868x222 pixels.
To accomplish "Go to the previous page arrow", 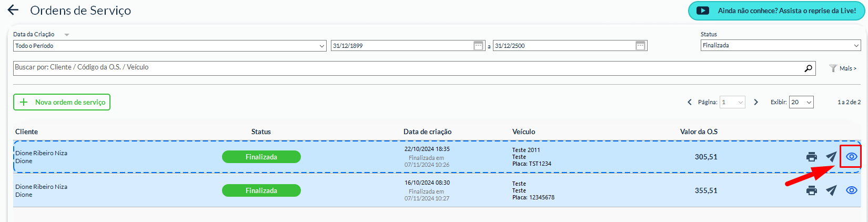I will (690, 102).
